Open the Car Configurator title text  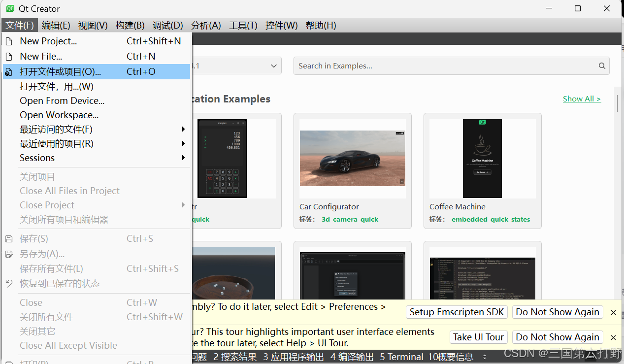tap(329, 207)
